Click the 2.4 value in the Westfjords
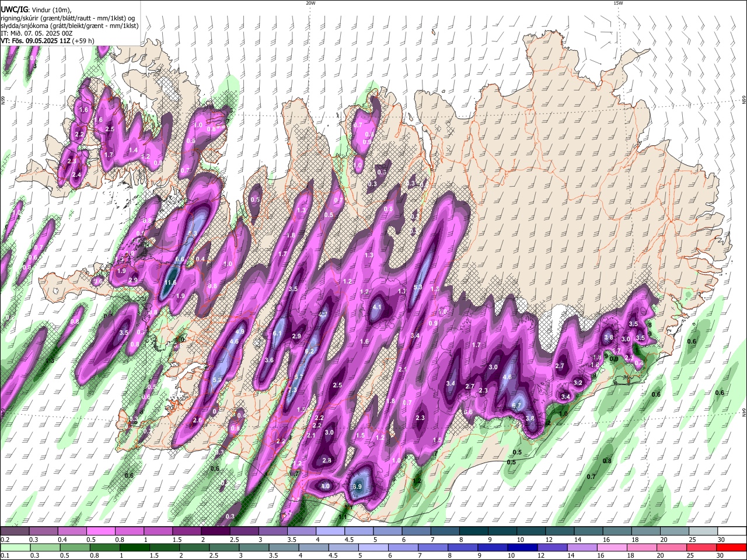This screenshot has width=747, height=560. tap(76, 175)
